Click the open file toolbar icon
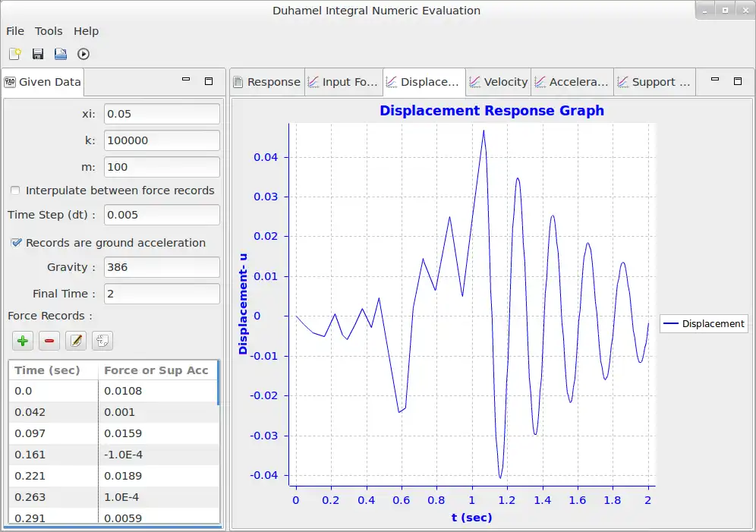This screenshot has width=756, height=532. (61, 54)
